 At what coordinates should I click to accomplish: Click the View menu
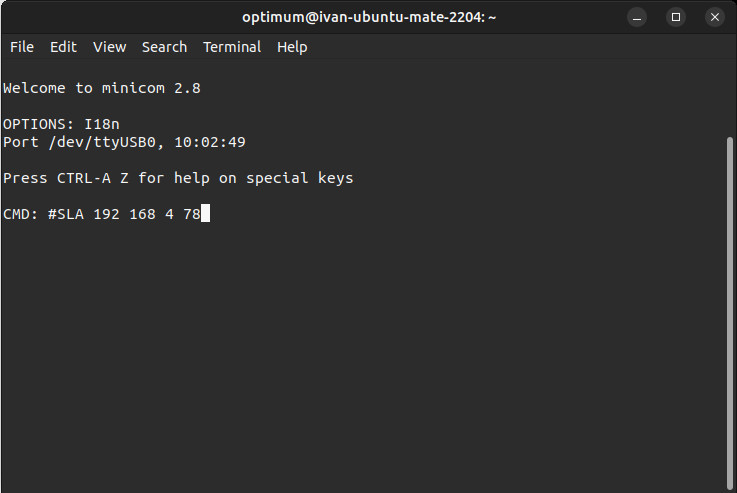click(x=110, y=47)
